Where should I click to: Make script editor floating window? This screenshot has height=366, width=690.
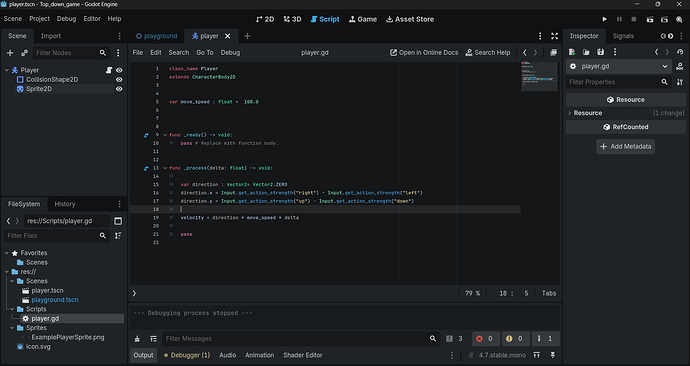coord(553,52)
